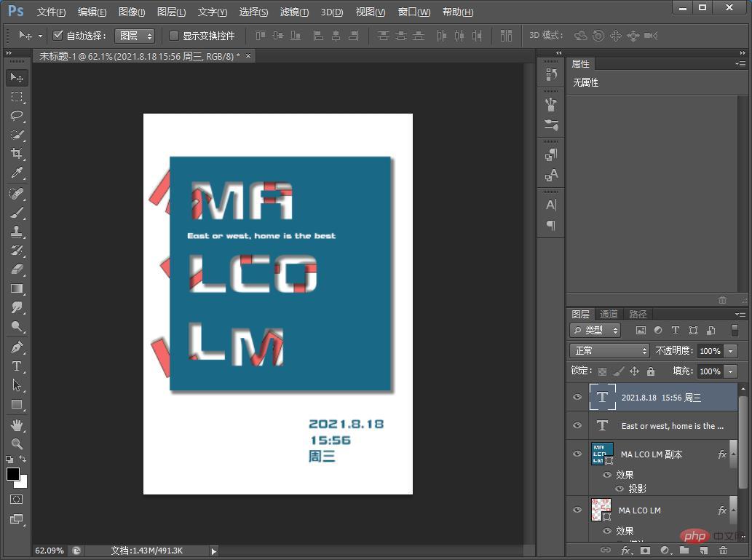Choose the Lasso tool

click(17, 116)
